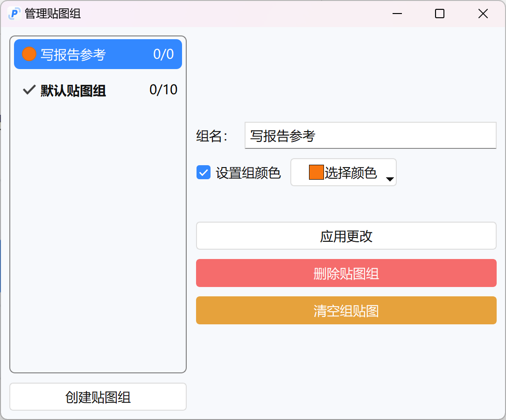Minimize the 管理贴图组 window
Image resolution: width=506 pixels, height=420 pixels.
(x=397, y=14)
